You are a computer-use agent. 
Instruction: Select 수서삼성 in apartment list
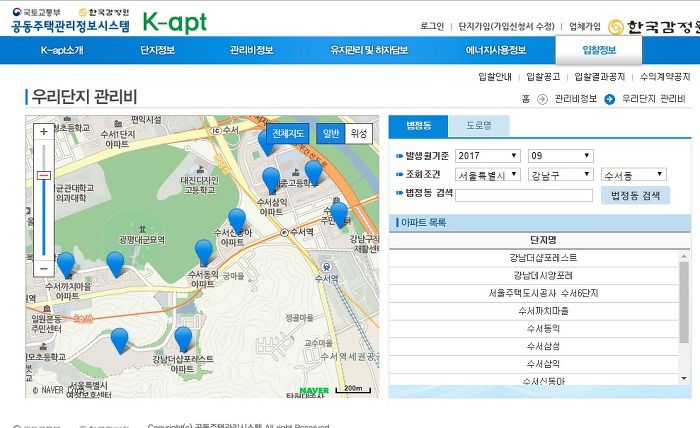(x=534, y=346)
